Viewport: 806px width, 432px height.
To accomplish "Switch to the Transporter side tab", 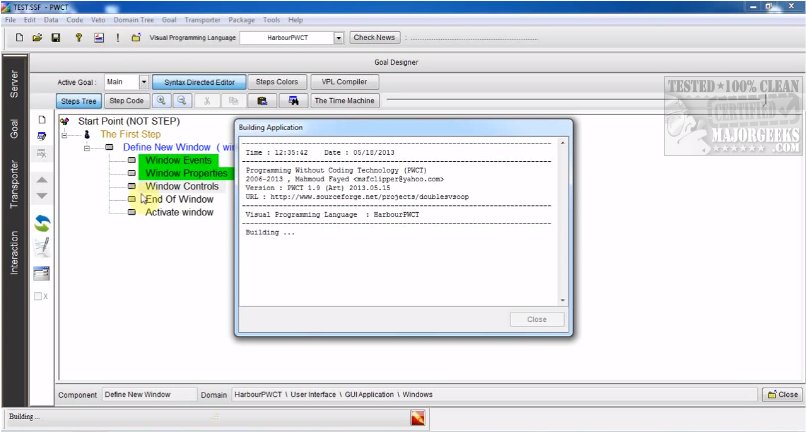I will coord(14,184).
